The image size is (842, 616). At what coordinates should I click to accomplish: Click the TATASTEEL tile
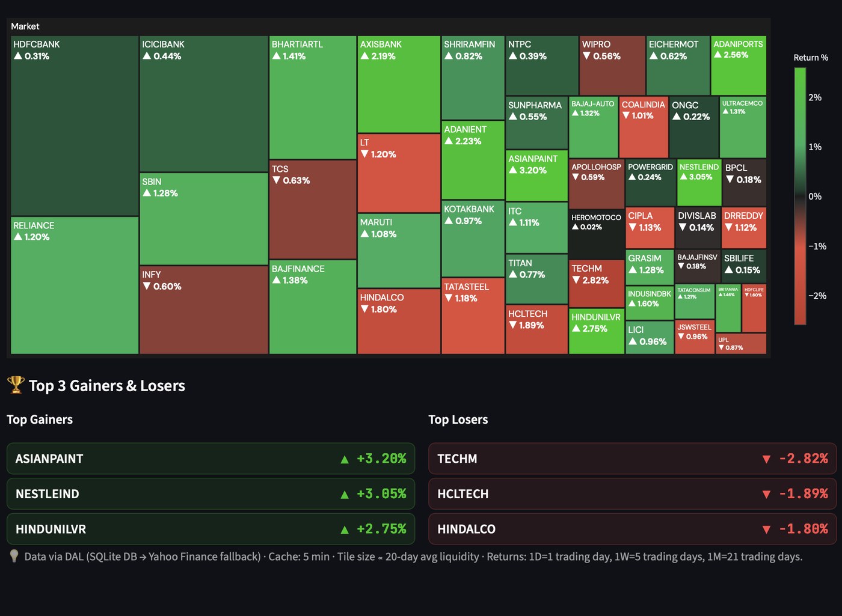click(473, 316)
